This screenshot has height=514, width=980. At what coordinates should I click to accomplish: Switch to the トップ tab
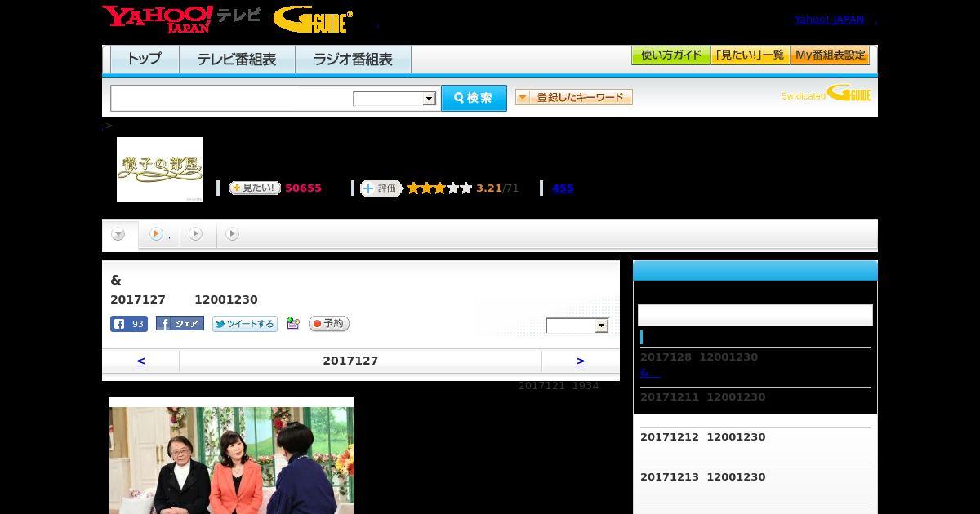[x=145, y=60]
